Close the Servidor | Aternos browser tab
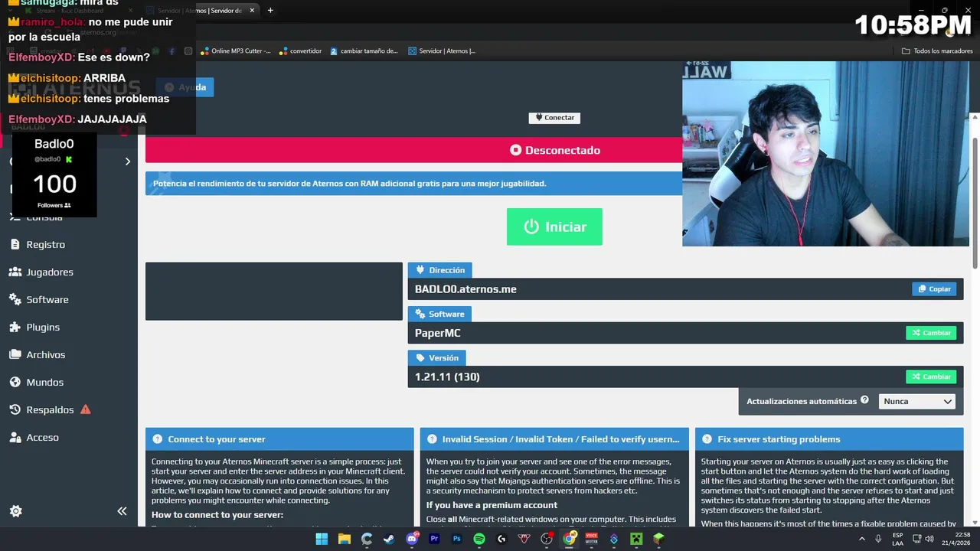 [x=252, y=11]
